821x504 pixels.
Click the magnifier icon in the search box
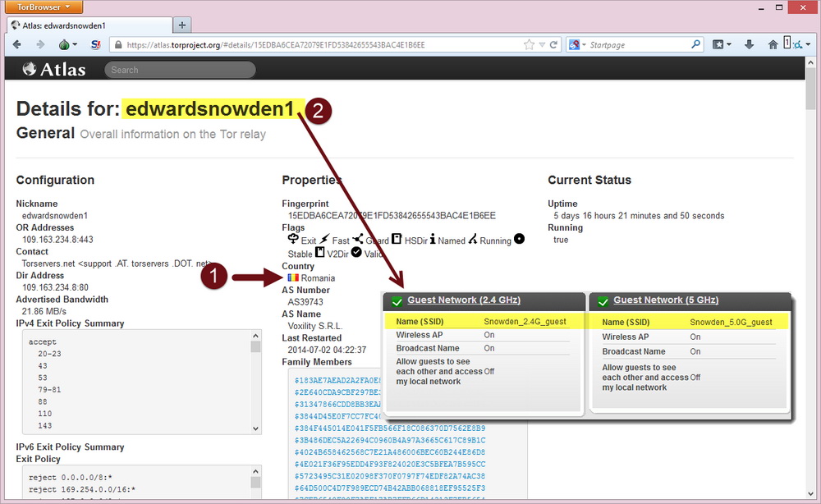[696, 44]
